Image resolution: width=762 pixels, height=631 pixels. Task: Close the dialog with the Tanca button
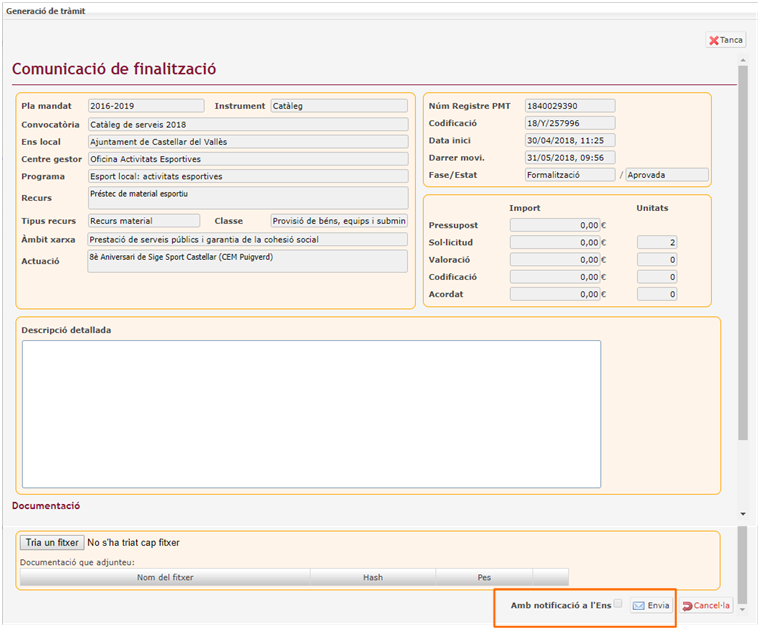(x=726, y=40)
